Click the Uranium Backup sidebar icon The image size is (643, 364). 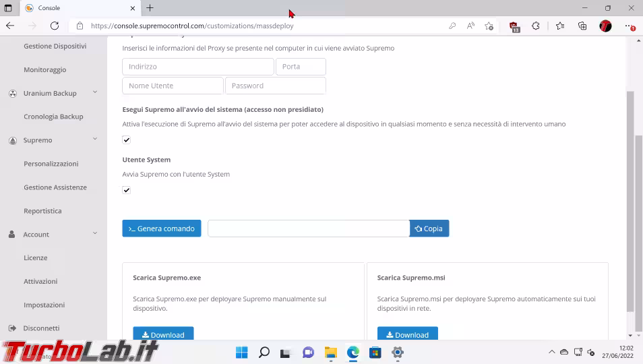tap(13, 94)
